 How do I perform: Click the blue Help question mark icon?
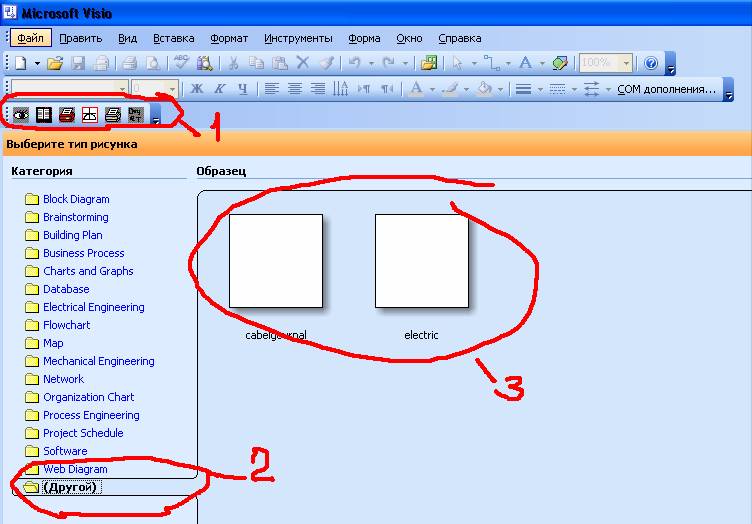[x=651, y=63]
